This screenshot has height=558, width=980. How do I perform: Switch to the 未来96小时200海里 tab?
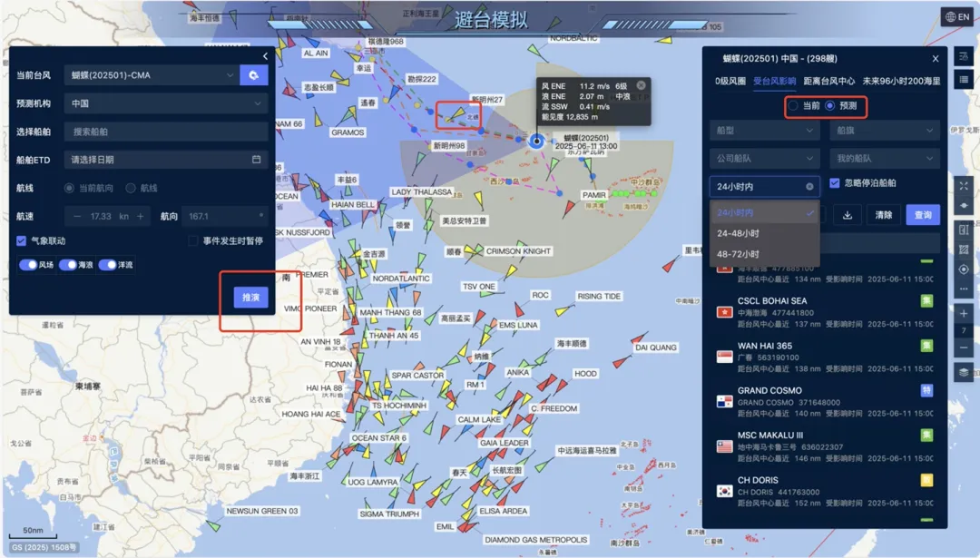901,82
